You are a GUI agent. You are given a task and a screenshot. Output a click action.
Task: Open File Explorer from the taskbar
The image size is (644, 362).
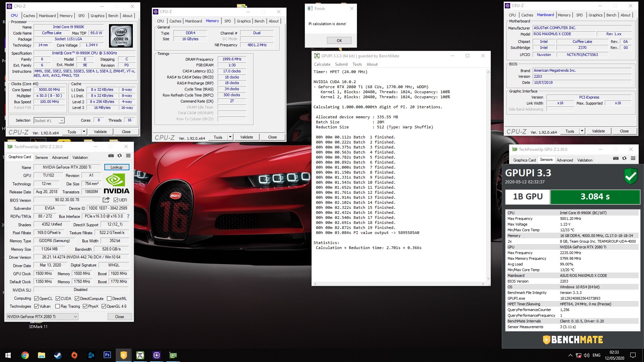(x=41, y=355)
